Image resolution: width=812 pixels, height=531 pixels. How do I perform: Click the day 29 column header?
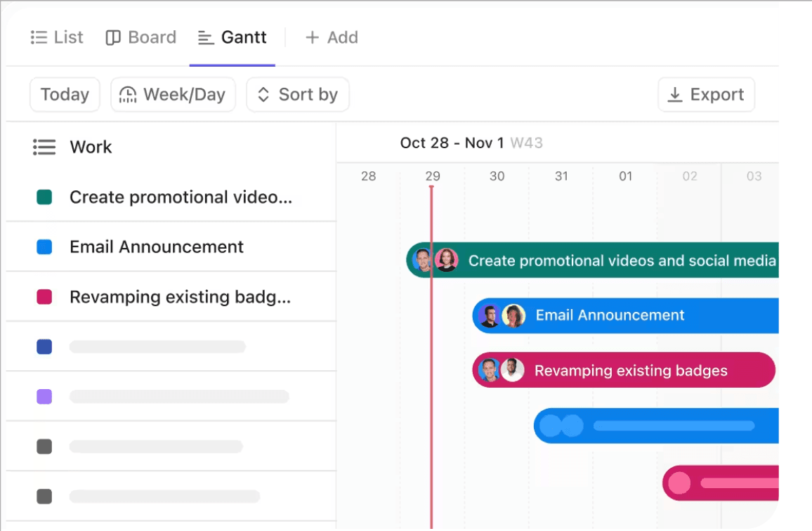(433, 176)
